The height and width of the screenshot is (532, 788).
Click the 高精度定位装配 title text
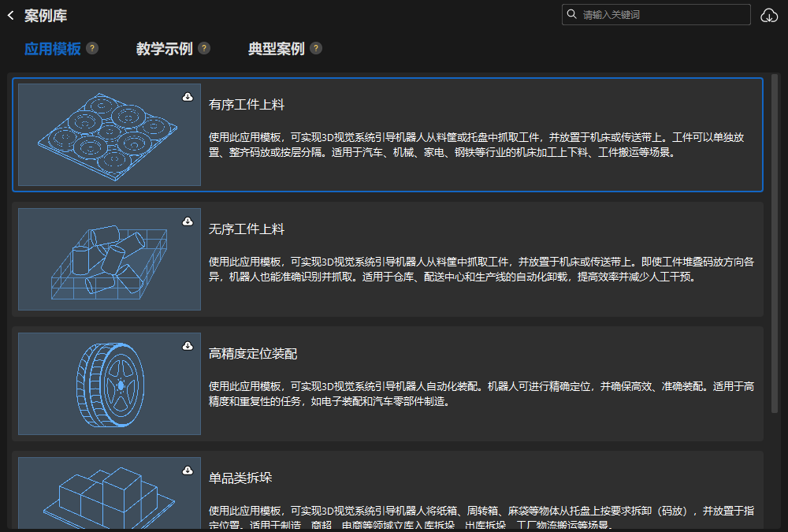tap(253, 354)
